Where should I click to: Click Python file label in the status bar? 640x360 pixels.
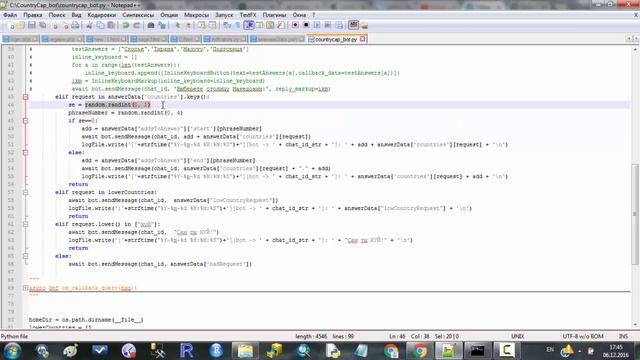click(14, 336)
